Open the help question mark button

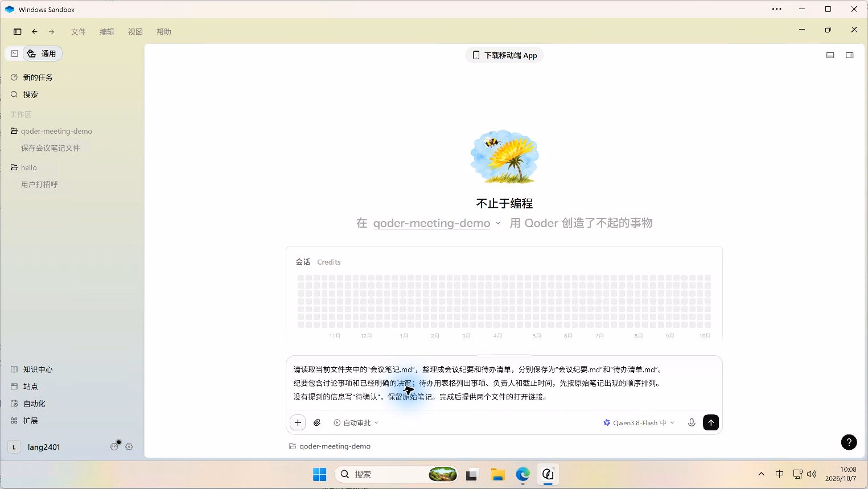849,442
